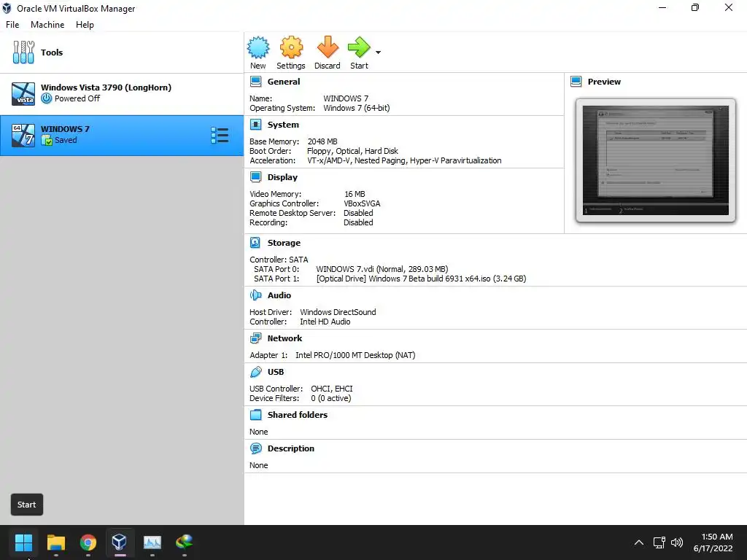Select Windows Vista 3790 (LongHorn) machine
The image size is (747, 560).
coord(122,93)
